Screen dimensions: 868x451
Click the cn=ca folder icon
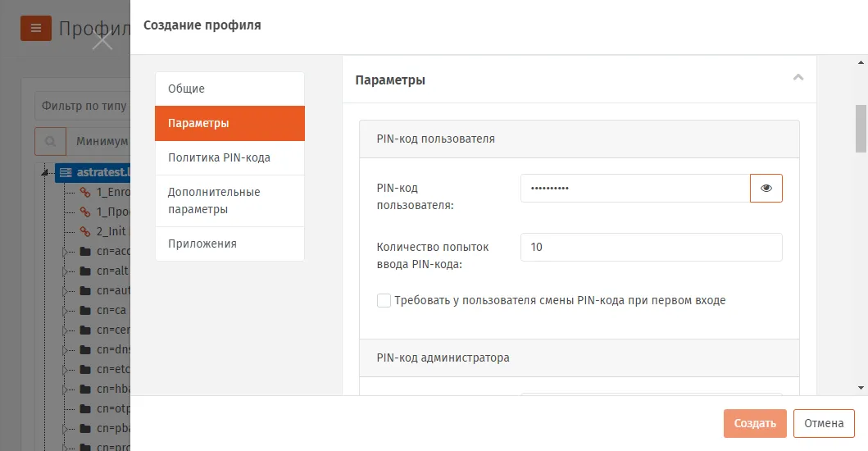tap(85, 310)
